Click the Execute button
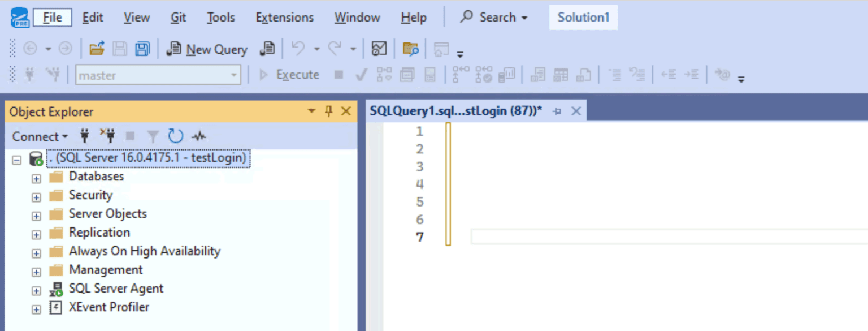Screen dimensions: 868x331 [x=288, y=75]
